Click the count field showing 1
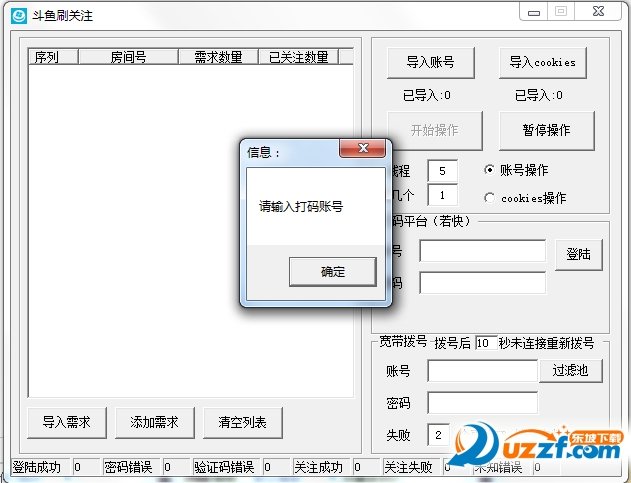This screenshot has height=483, width=631. pos(442,195)
